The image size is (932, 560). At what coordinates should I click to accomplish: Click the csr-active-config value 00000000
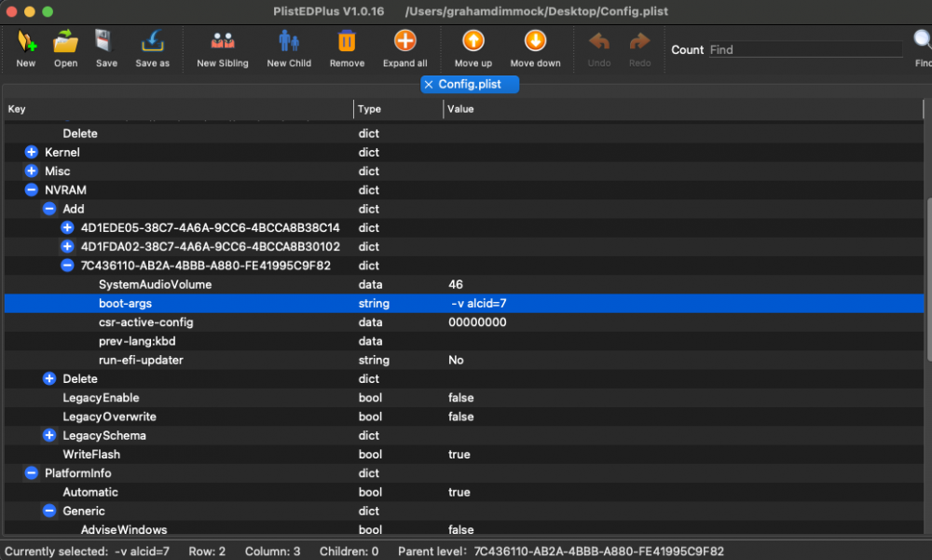477,322
